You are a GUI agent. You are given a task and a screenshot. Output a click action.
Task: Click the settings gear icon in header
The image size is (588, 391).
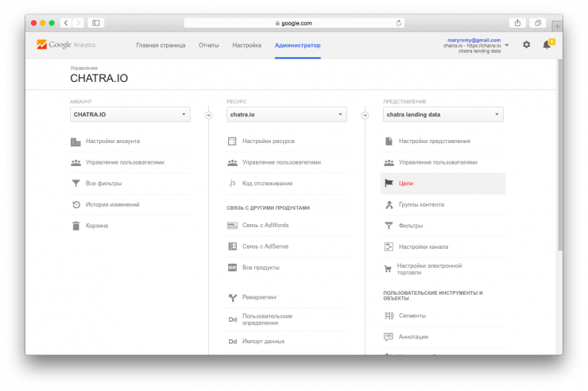click(x=526, y=45)
